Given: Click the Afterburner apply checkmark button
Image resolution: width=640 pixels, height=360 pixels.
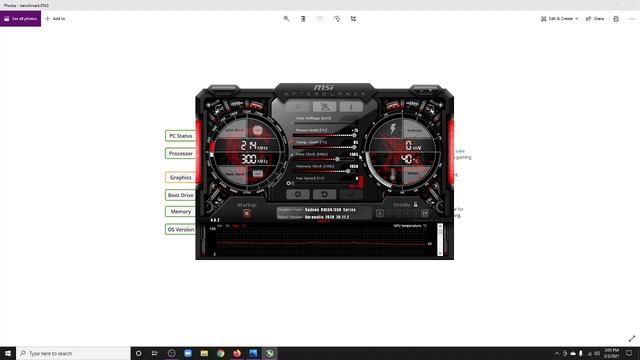Looking at the screenshot, I should [x=351, y=194].
